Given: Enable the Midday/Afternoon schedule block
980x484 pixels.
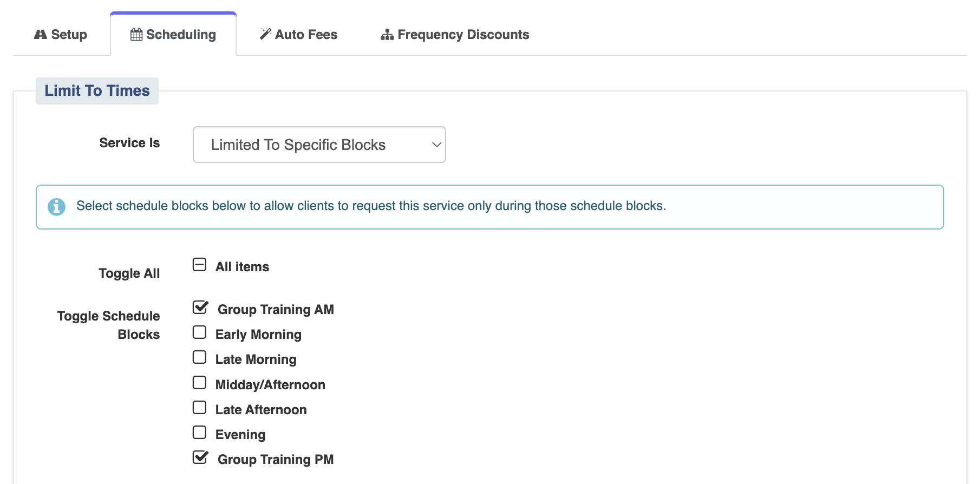Looking at the screenshot, I should [x=200, y=383].
